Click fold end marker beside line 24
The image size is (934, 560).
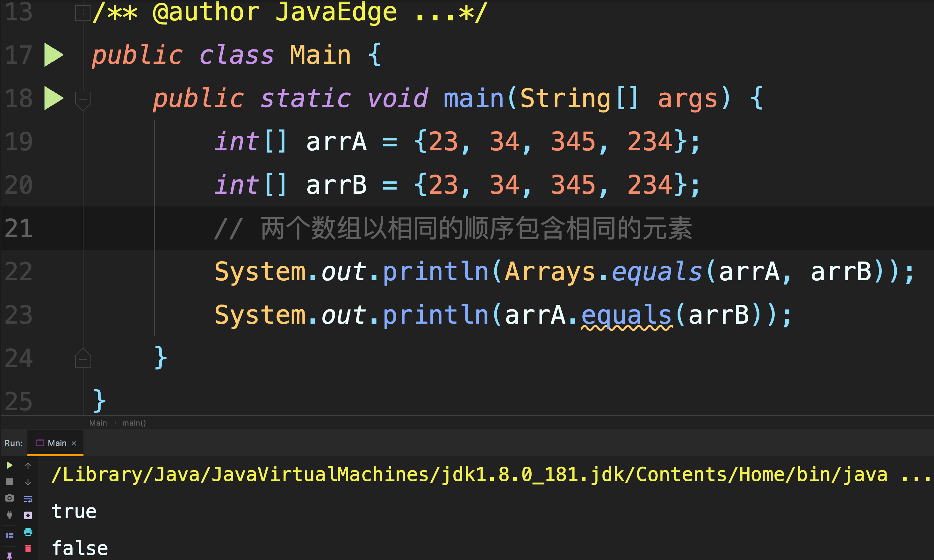[x=83, y=359]
